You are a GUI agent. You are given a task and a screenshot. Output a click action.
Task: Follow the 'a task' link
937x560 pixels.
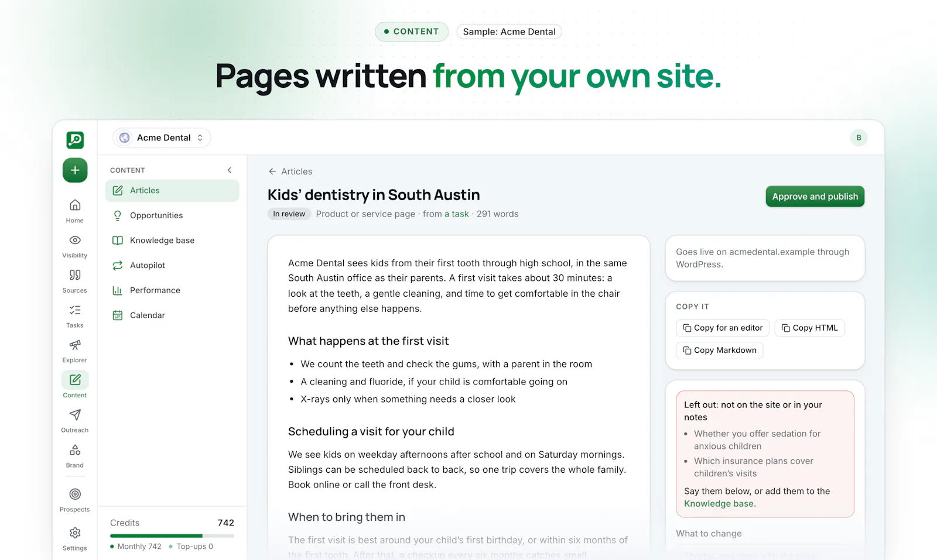[x=457, y=214]
